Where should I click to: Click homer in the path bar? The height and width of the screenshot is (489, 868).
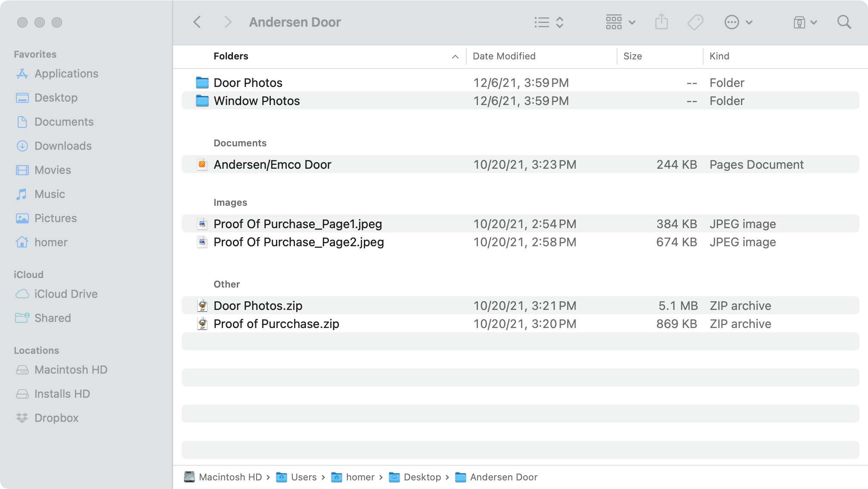(x=353, y=477)
